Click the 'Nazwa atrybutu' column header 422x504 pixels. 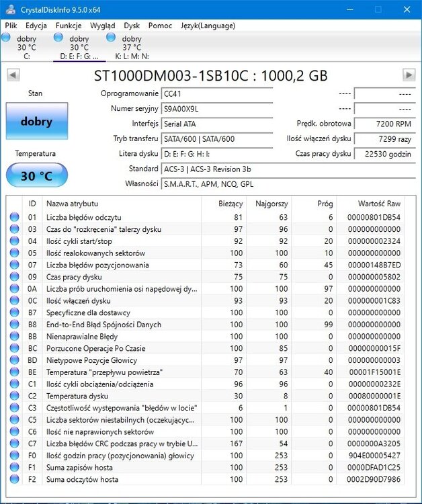click(x=72, y=203)
